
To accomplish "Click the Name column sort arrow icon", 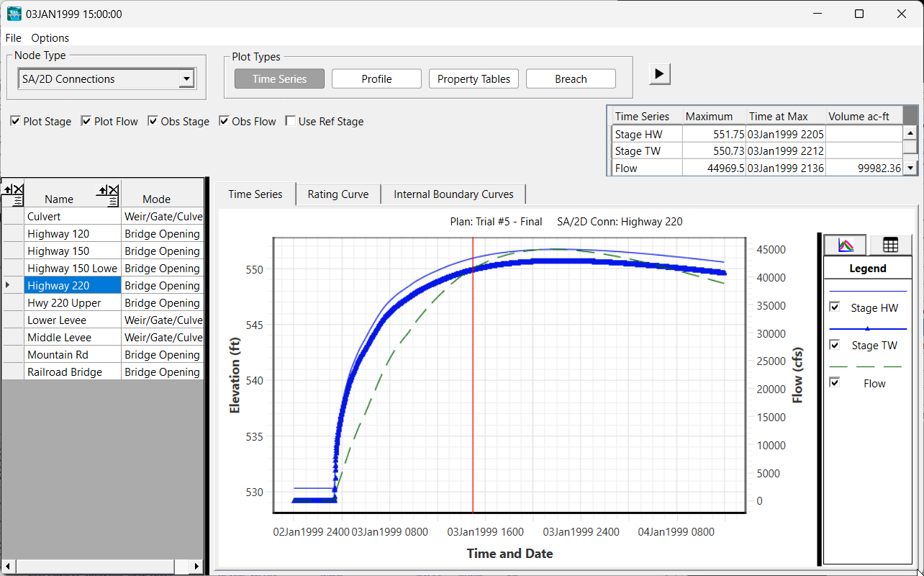I will (103, 190).
